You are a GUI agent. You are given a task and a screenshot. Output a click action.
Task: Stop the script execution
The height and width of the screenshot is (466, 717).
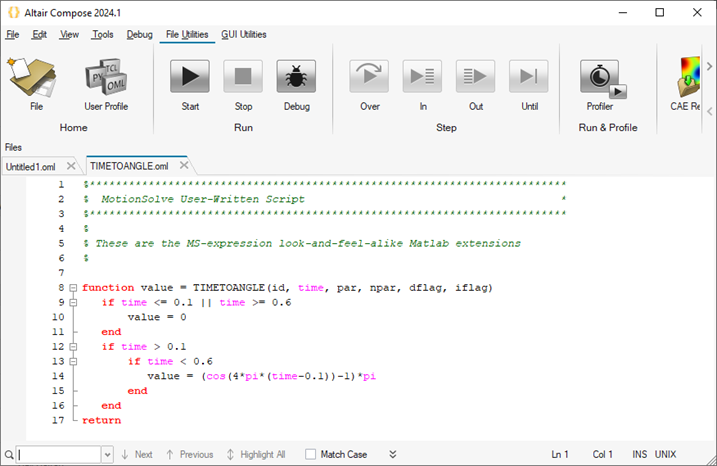coord(243,85)
